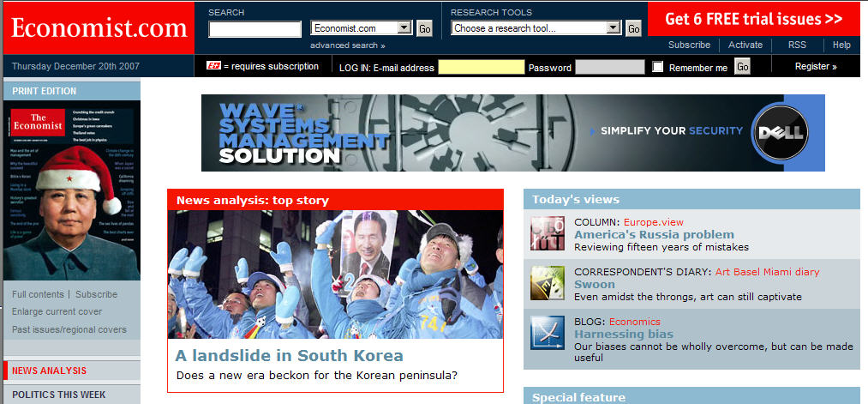This screenshot has height=404, width=868.
Task: Click the Password field
Action: tap(609, 67)
